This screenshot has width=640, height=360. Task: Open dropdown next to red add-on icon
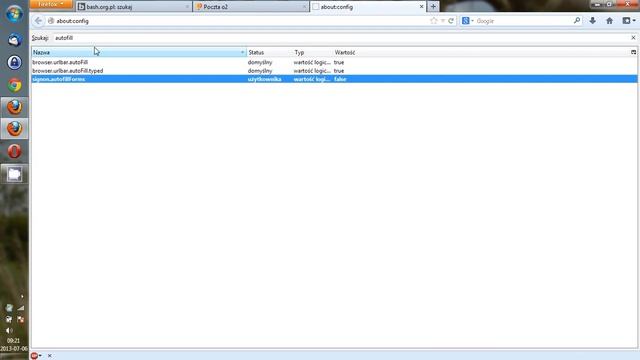(40, 356)
